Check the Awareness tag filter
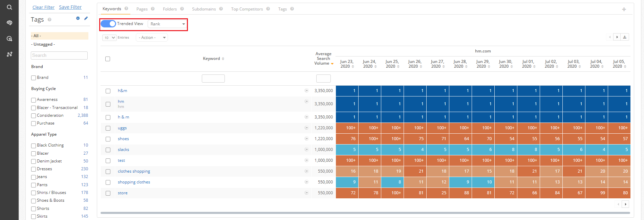The image size is (644, 220). (34, 100)
